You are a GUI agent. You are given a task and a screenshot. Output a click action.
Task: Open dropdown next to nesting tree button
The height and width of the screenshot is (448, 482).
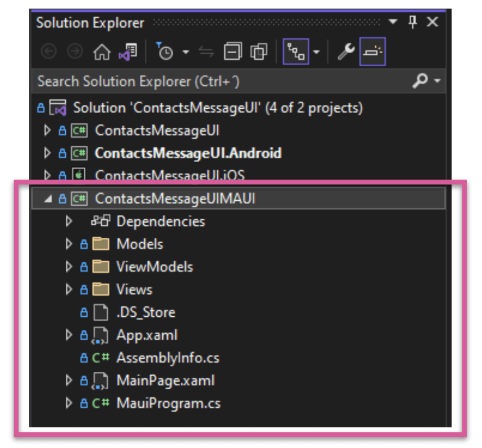point(316,52)
